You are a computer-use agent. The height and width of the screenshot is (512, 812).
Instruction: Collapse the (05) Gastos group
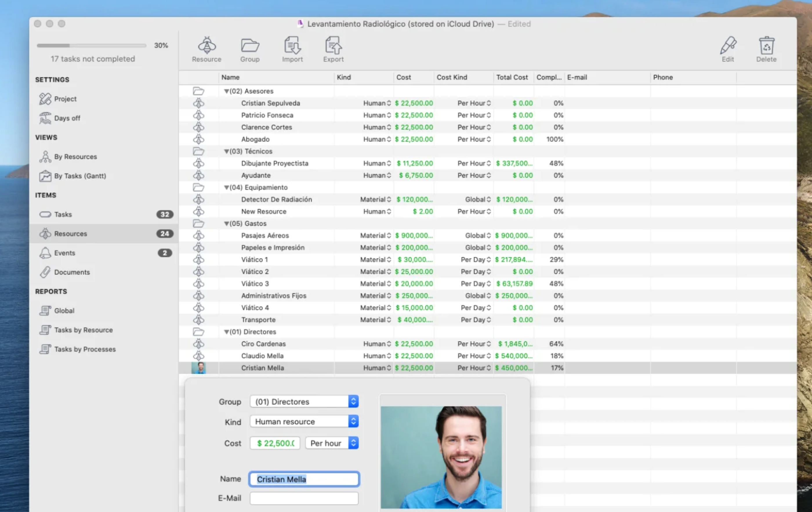[x=226, y=223]
